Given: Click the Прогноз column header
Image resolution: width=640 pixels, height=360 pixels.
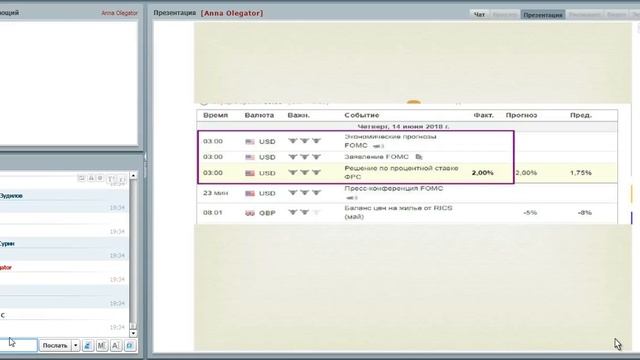Looking at the screenshot, I should coord(521,115).
